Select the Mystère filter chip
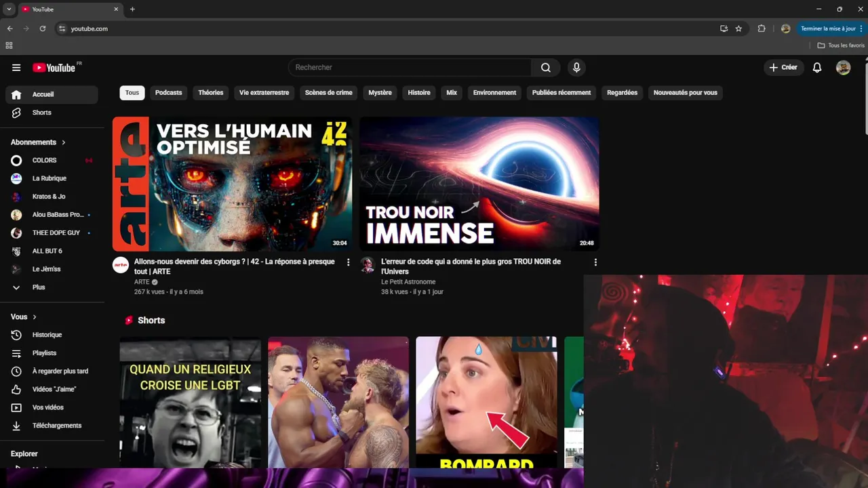 (x=380, y=93)
